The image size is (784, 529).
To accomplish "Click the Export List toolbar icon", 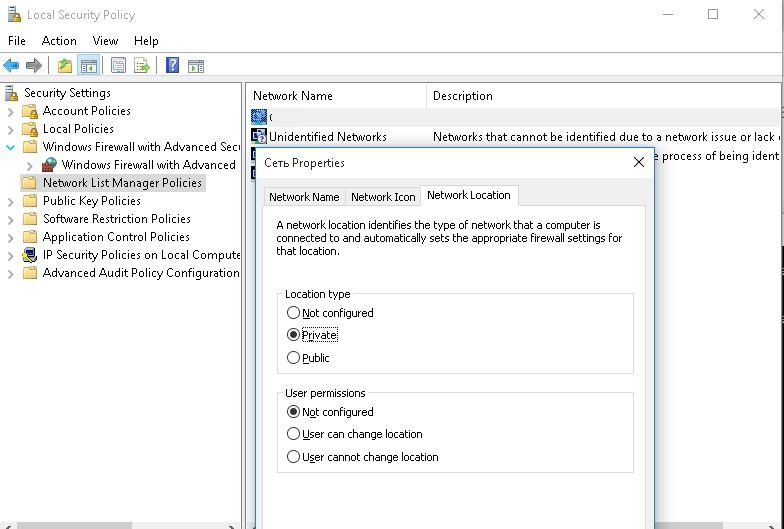I will (142, 66).
